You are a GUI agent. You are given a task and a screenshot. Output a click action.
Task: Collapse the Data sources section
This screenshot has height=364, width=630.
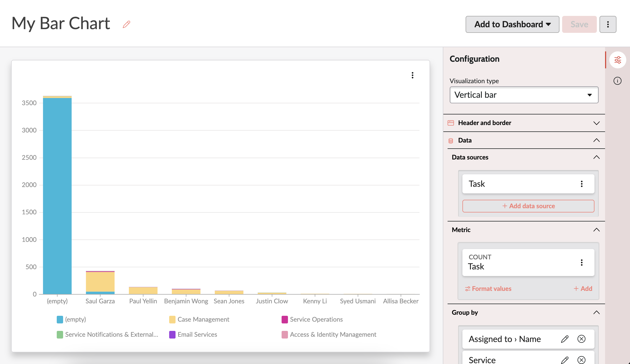click(x=597, y=157)
